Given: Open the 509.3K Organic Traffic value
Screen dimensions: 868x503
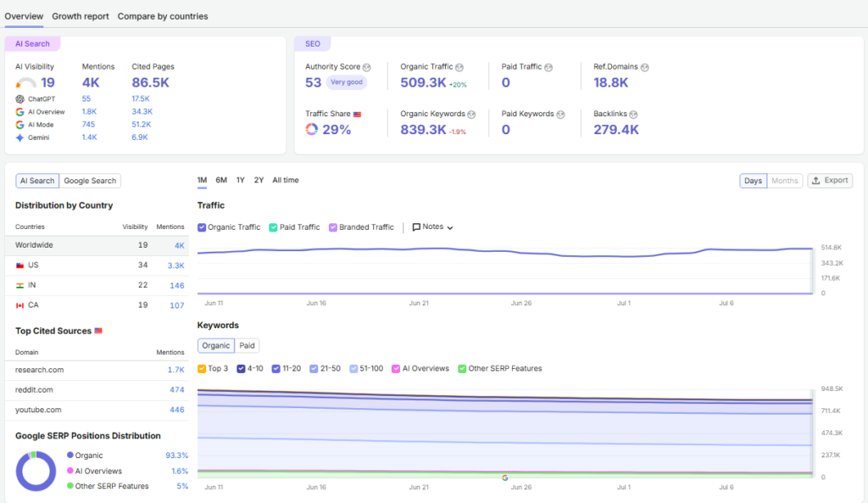Looking at the screenshot, I should point(424,82).
